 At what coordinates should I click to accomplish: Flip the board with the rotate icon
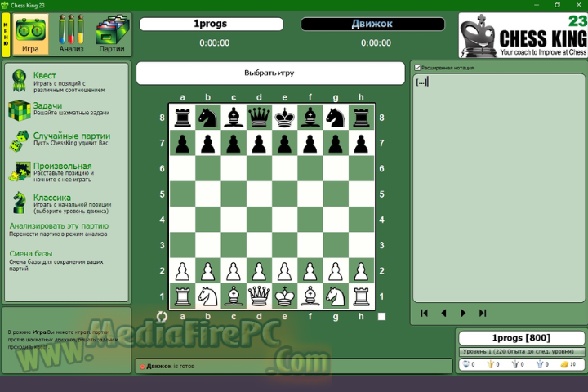point(162,317)
